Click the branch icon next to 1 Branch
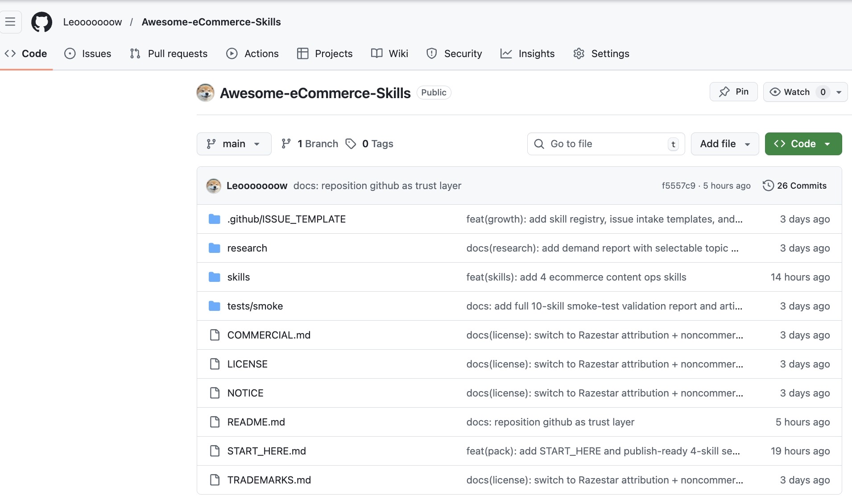The height and width of the screenshot is (504, 852). pyautogui.click(x=286, y=144)
